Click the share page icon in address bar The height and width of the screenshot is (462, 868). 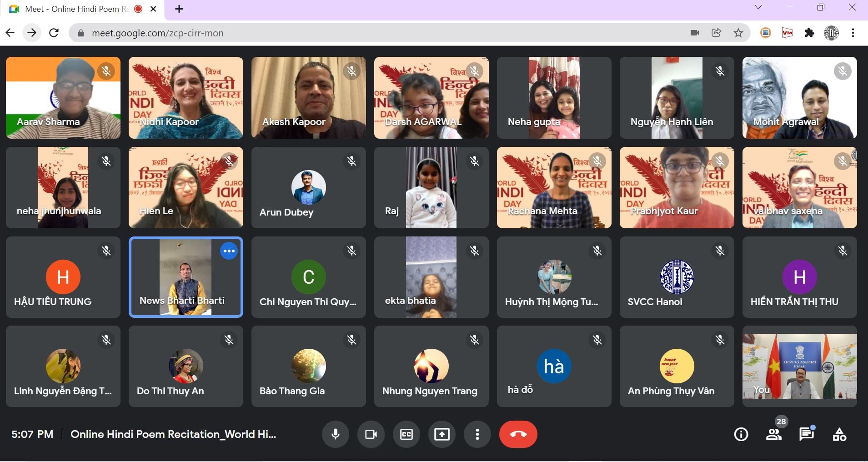click(x=717, y=33)
